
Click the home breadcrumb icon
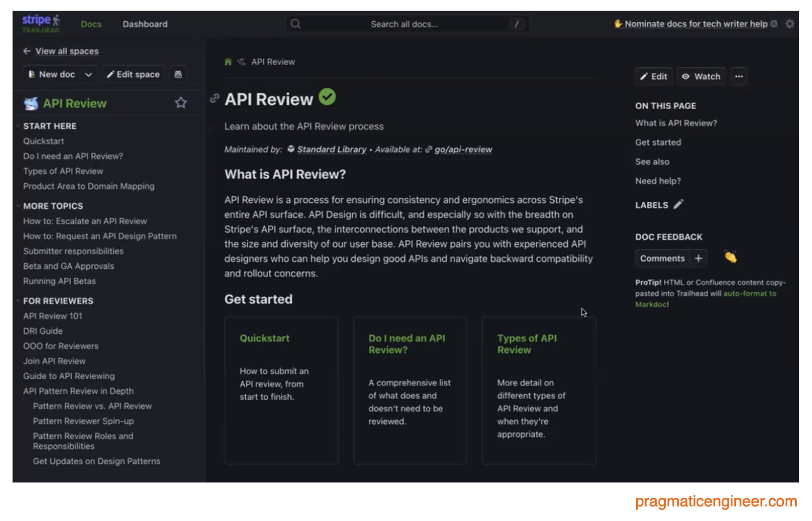coord(228,62)
